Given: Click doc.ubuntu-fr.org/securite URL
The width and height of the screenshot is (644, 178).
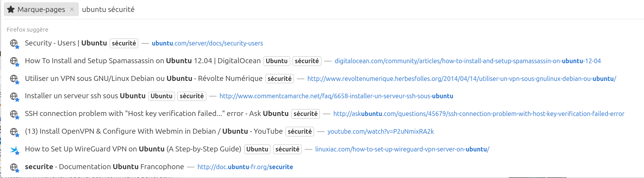Looking at the screenshot, I should (245, 167).
